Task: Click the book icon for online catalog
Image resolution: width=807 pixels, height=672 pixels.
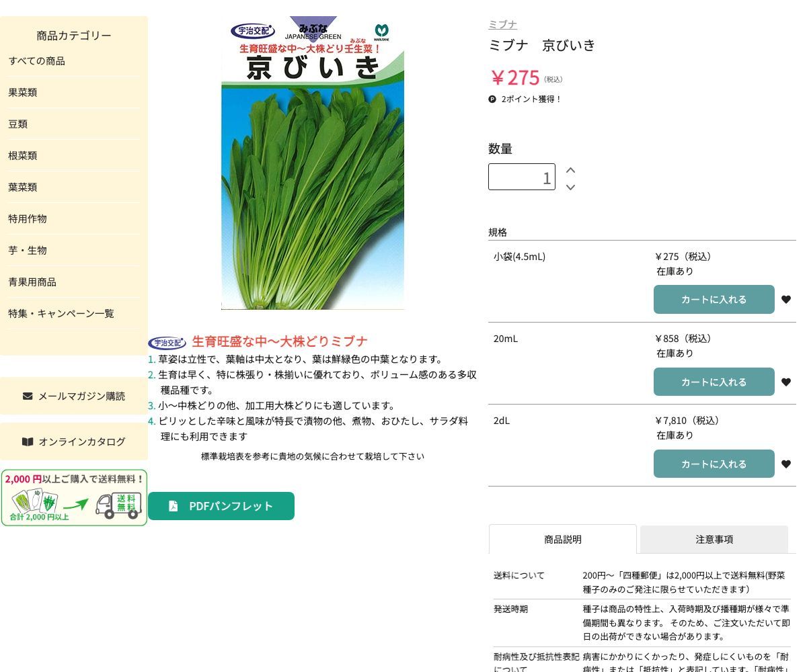Action: 28,442
